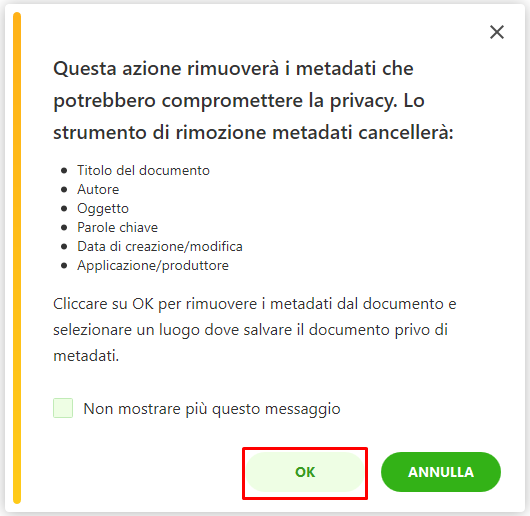Select the 'Oggetto' list item
530x516 pixels.
103,209
